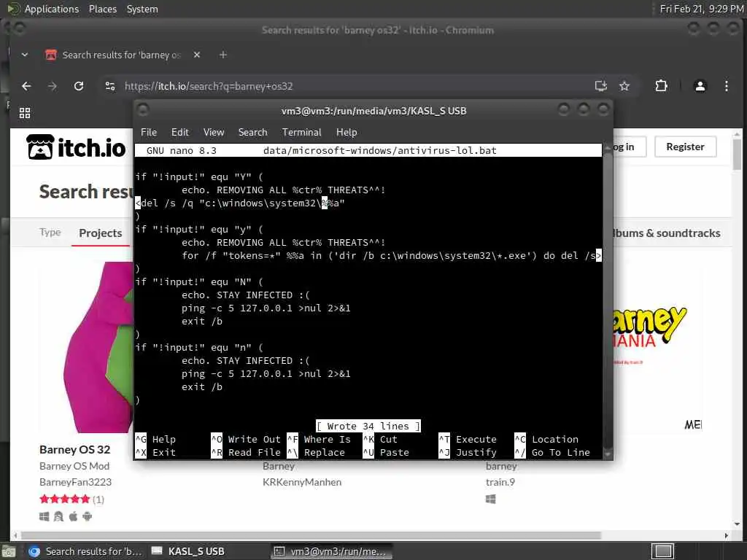Click the macOS platform icon under Barney OS 32
The width and height of the screenshot is (747, 560).
73,516
